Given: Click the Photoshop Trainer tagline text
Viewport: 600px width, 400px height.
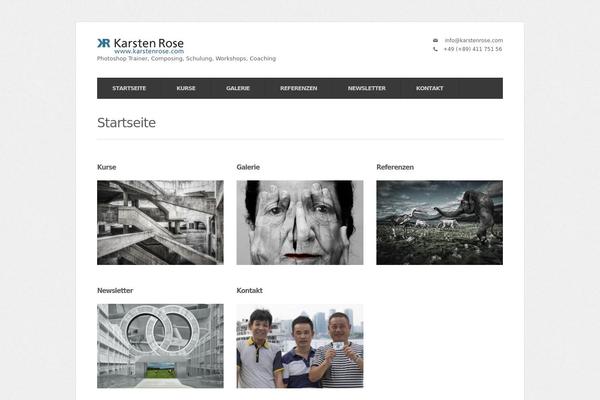Looking at the screenshot, I should 186,59.
